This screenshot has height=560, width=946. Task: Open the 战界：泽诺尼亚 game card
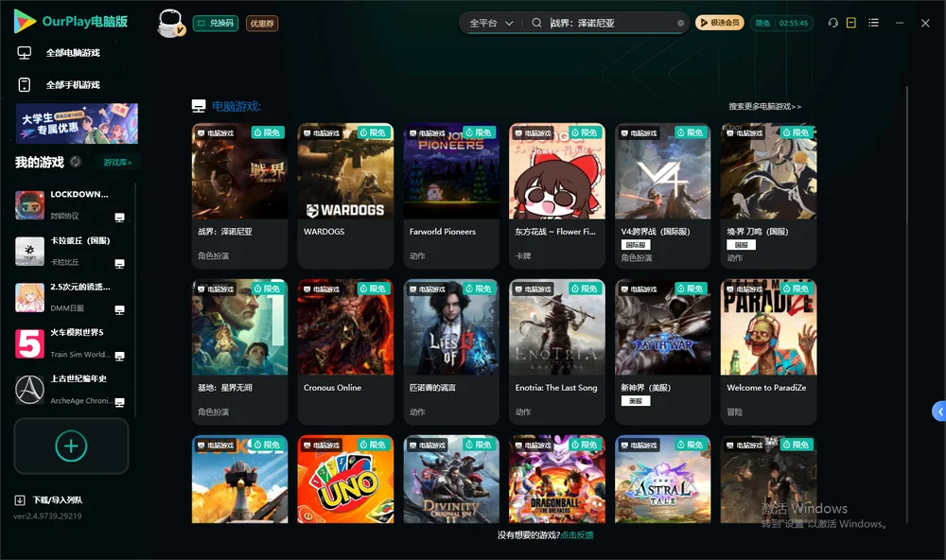239,196
